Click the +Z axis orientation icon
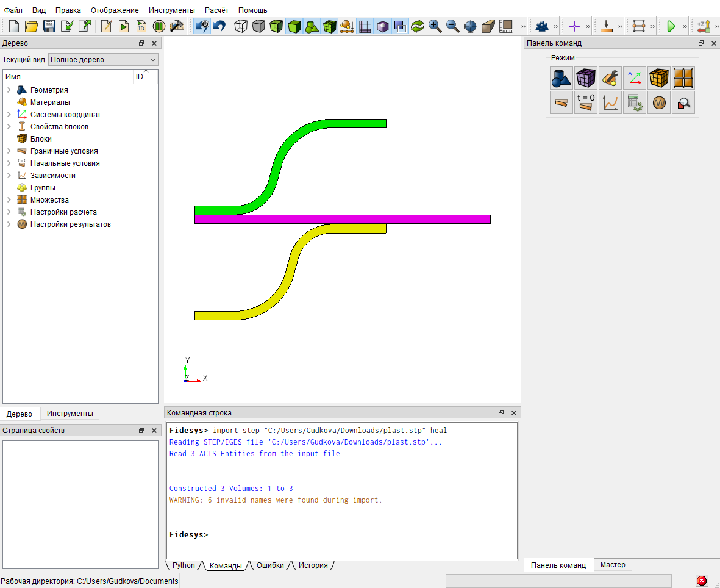Image resolution: width=720 pixels, height=588 pixels. 704,26
